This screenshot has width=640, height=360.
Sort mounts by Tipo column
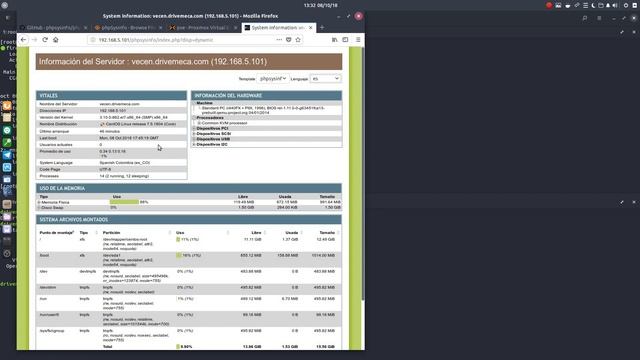pos(84,233)
